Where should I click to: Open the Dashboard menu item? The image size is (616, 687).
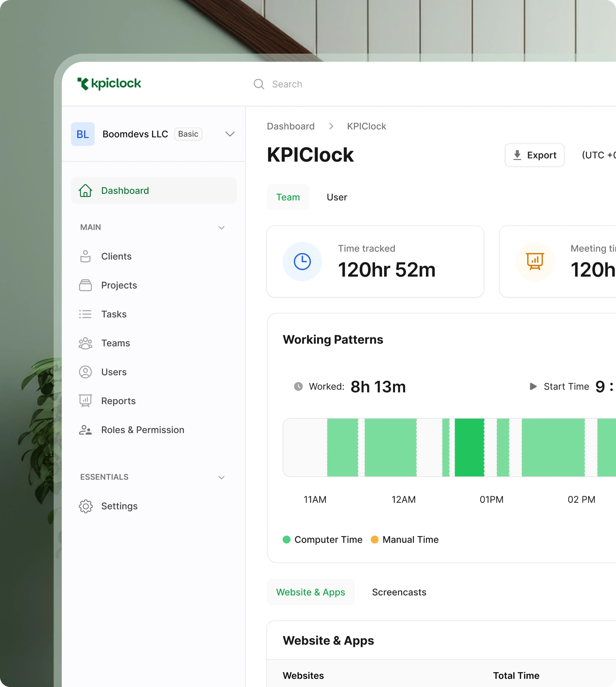154,191
